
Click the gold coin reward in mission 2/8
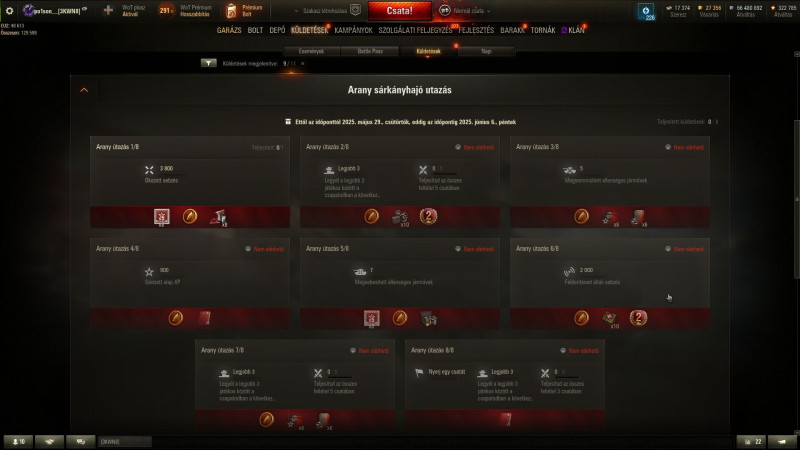371,216
